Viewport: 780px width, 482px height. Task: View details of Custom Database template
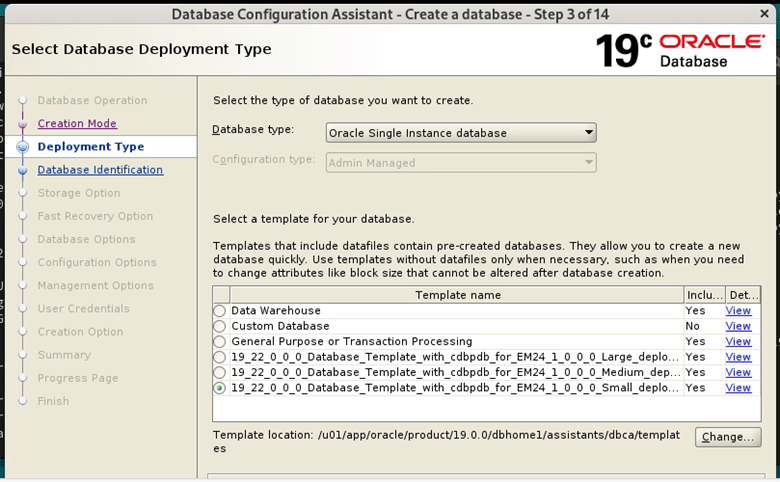coord(738,326)
